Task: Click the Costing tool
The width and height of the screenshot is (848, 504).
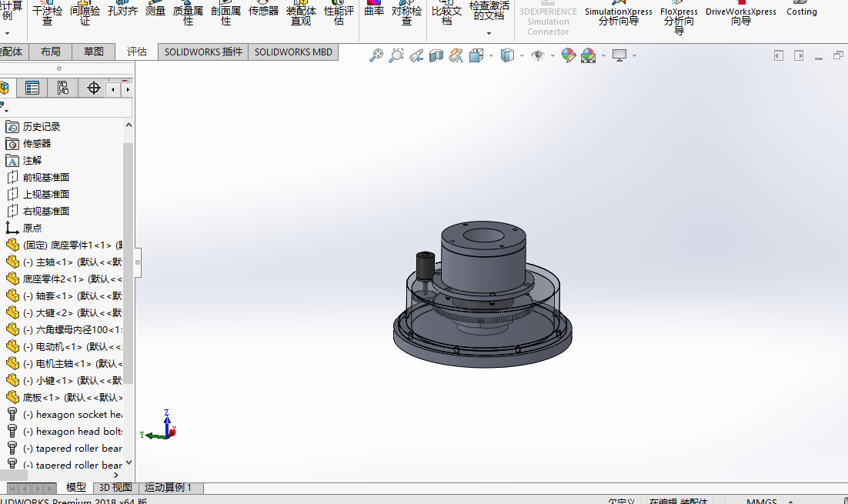Action: 802,8
